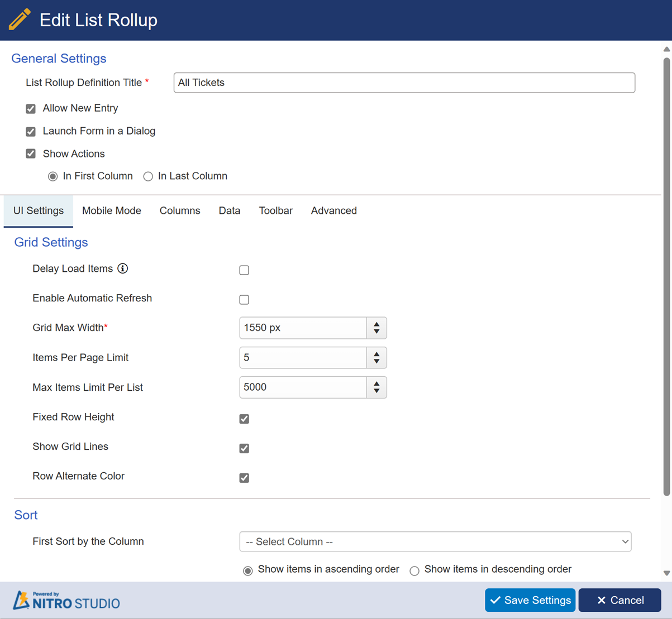Decrease Items Per Page Limit with down arrow
The image size is (672, 619).
[x=376, y=362]
